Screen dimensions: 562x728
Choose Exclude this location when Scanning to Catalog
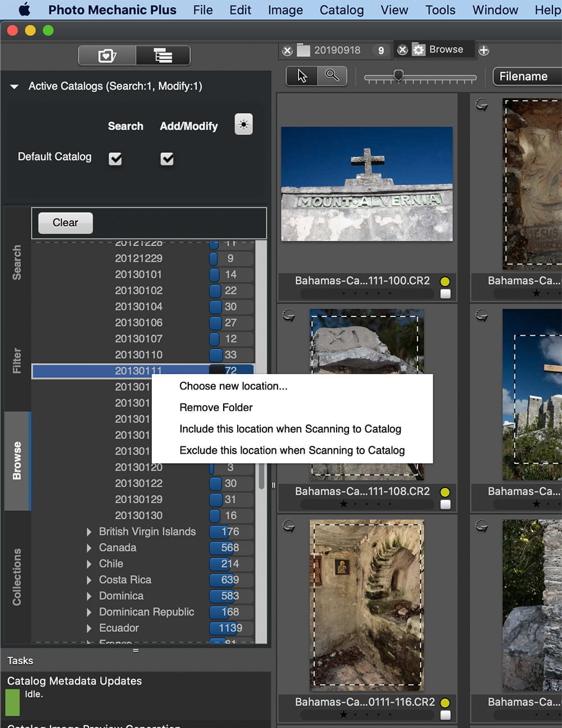[292, 450]
